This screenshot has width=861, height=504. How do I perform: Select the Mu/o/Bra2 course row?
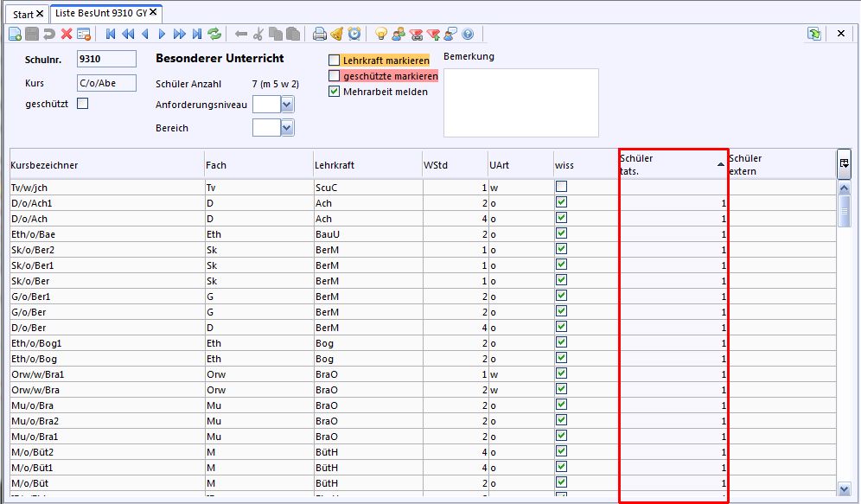point(423,421)
